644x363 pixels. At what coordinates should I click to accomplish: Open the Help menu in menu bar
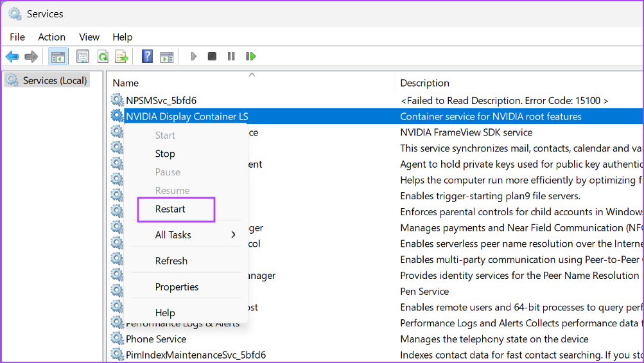pos(123,37)
